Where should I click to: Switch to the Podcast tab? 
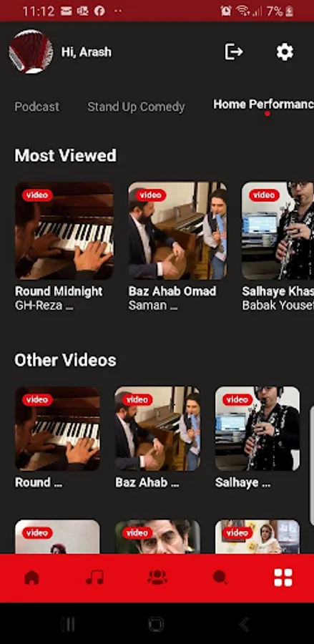tap(37, 107)
